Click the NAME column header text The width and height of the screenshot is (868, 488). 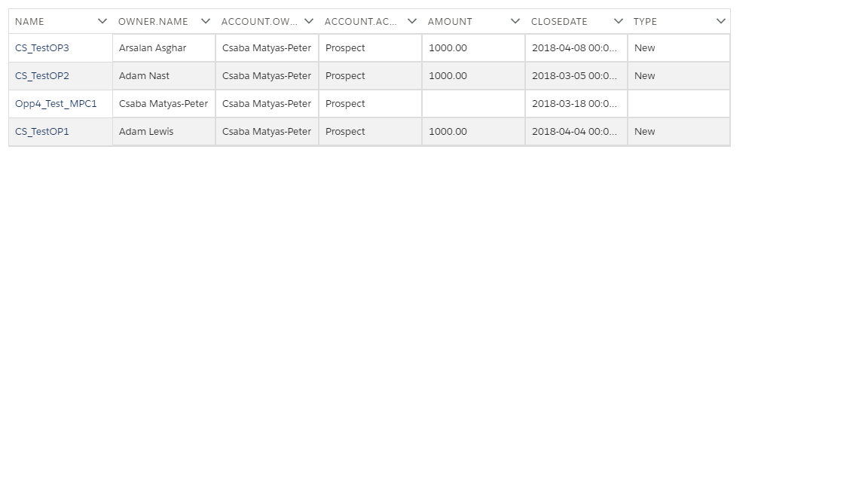pyautogui.click(x=29, y=22)
